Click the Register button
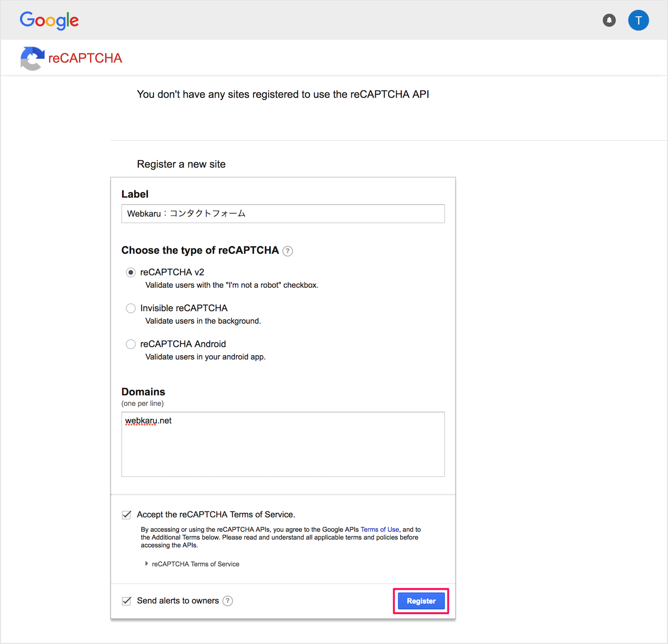 [421, 601]
